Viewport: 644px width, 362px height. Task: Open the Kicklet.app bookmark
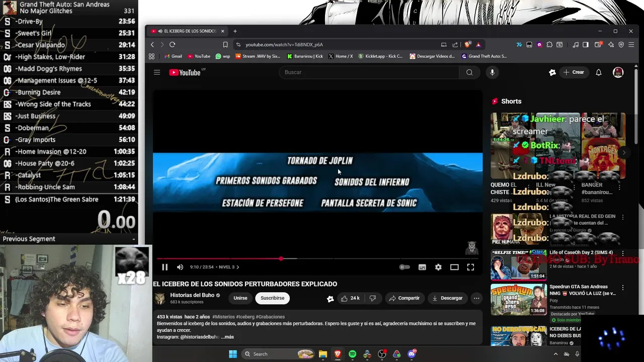[x=380, y=56]
